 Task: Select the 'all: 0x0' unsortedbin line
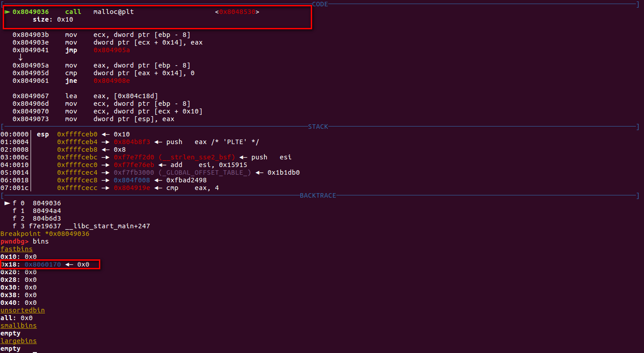point(17,318)
